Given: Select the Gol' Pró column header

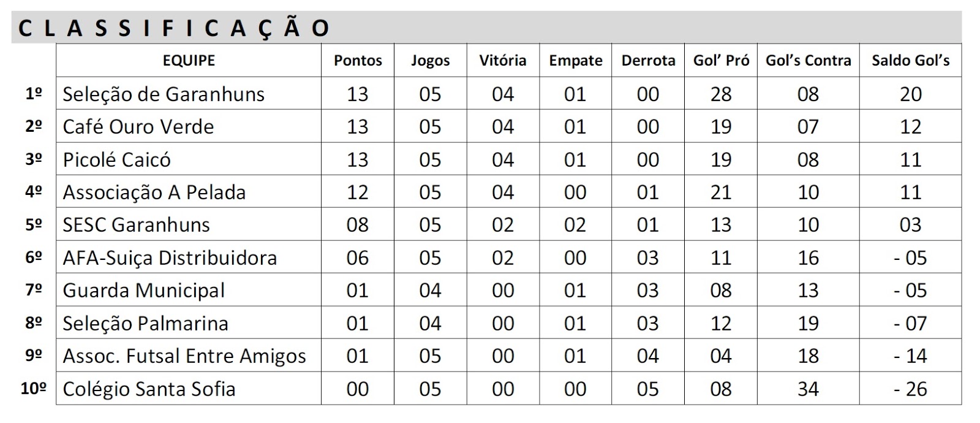Looking at the screenshot, I should pyautogui.click(x=721, y=60).
